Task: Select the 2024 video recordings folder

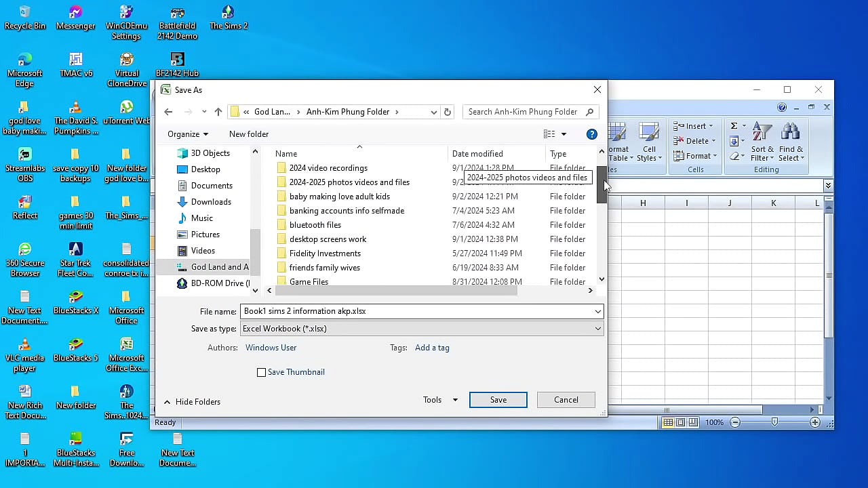Action: 328,168
